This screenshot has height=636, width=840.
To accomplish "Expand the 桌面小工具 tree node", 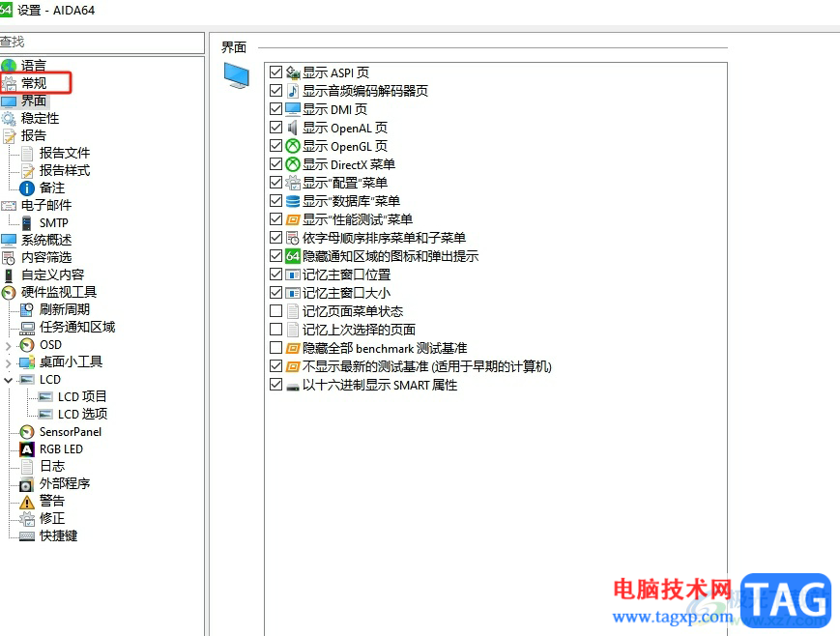I will pyautogui.click(x=8, y=363).
